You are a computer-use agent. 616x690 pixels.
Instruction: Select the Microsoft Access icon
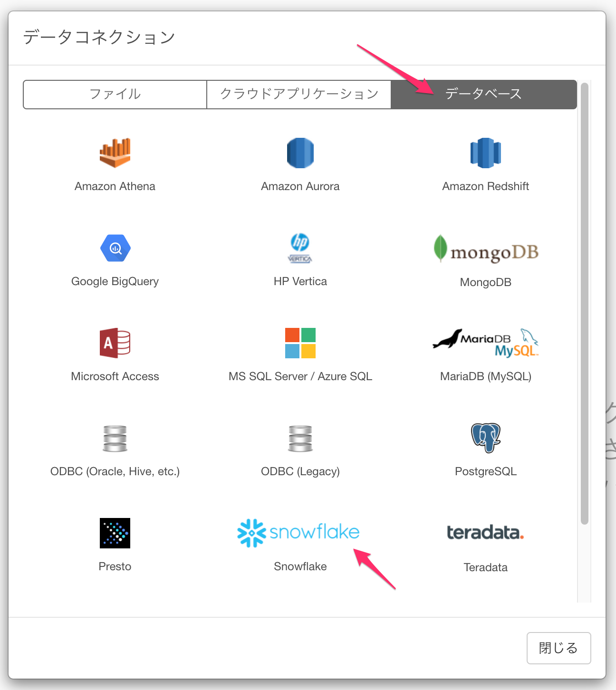click(115, 343)
